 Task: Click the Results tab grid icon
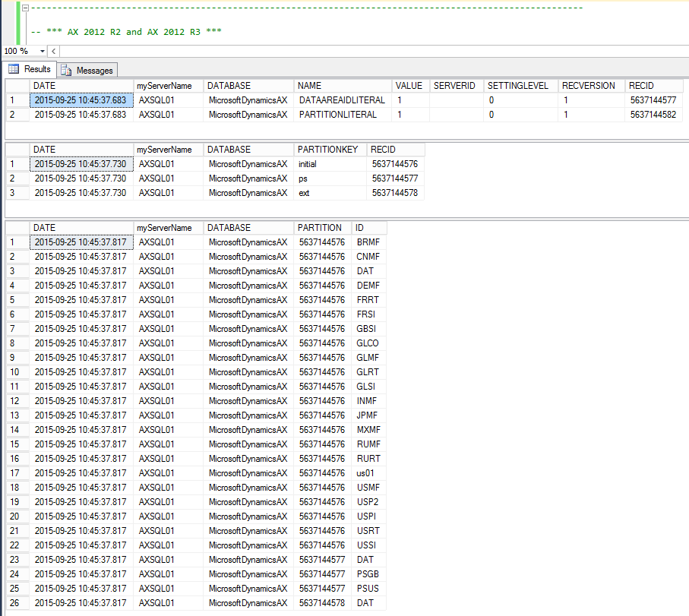pyautogui.click(x=14, y=69)
